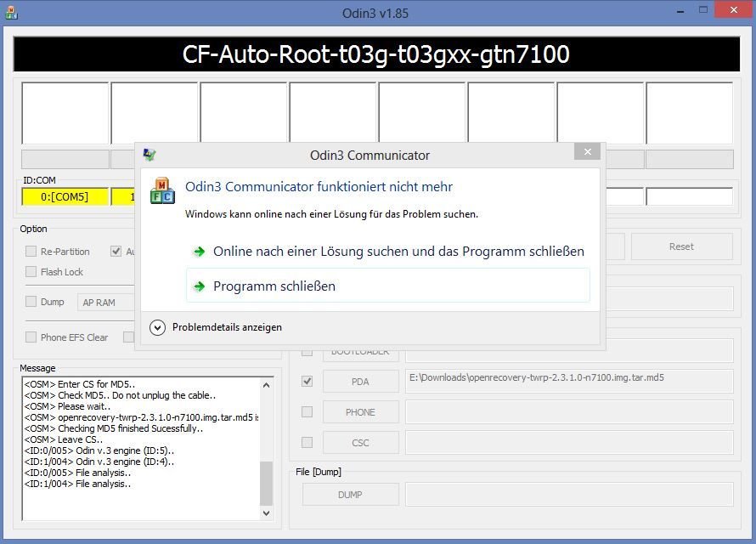This screenshot has width=756, height=544.
Task: Uncheck the PDA file checkbox
Action: pyautogui.click(x=307, y=382)
